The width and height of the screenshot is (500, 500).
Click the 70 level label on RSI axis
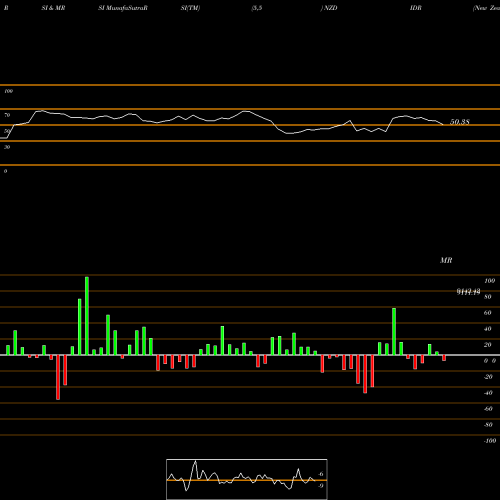pos(7,115)
